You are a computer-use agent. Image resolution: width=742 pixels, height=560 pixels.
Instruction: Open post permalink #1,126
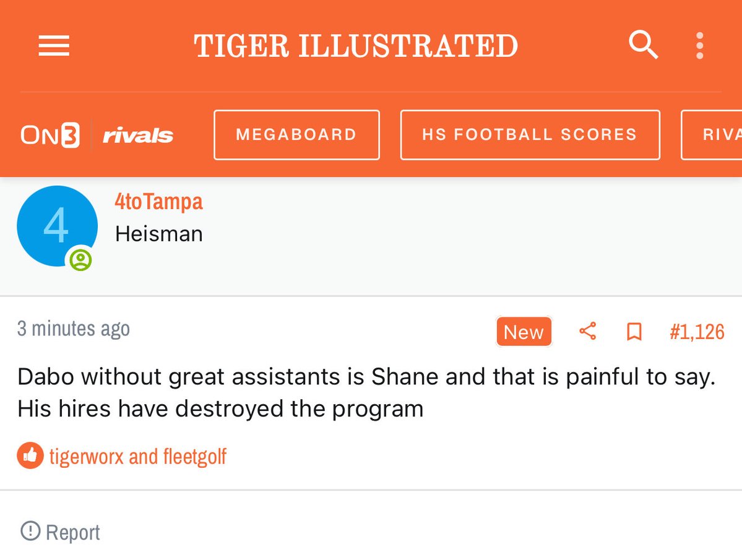point(697,332)
